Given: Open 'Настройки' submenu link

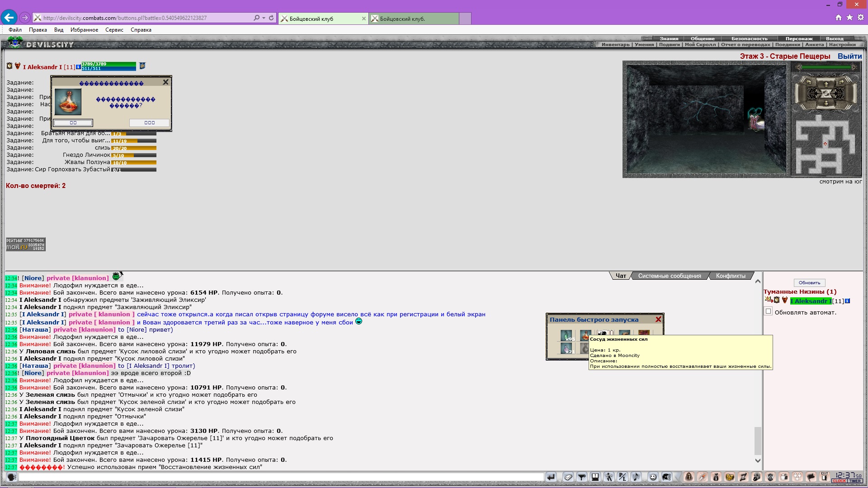Looking at the screenshot, I should pyautogui.click(x=842, y=44).
